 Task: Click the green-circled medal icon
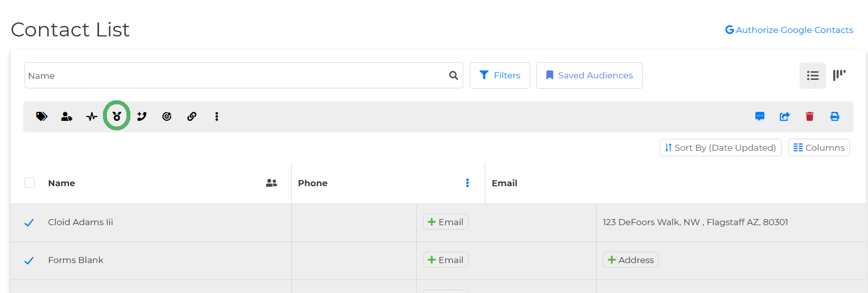[x=117, y=116]
